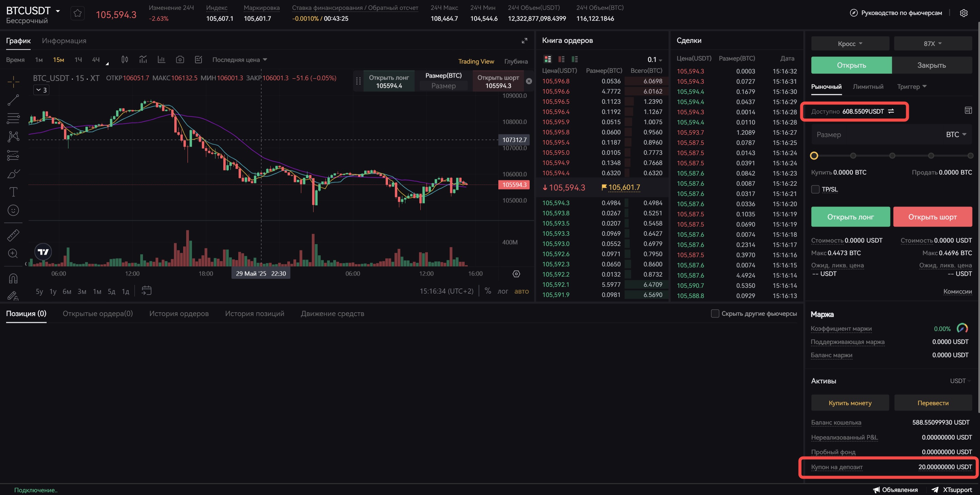Enable the TP/SL checkbox

pos(815,189)
